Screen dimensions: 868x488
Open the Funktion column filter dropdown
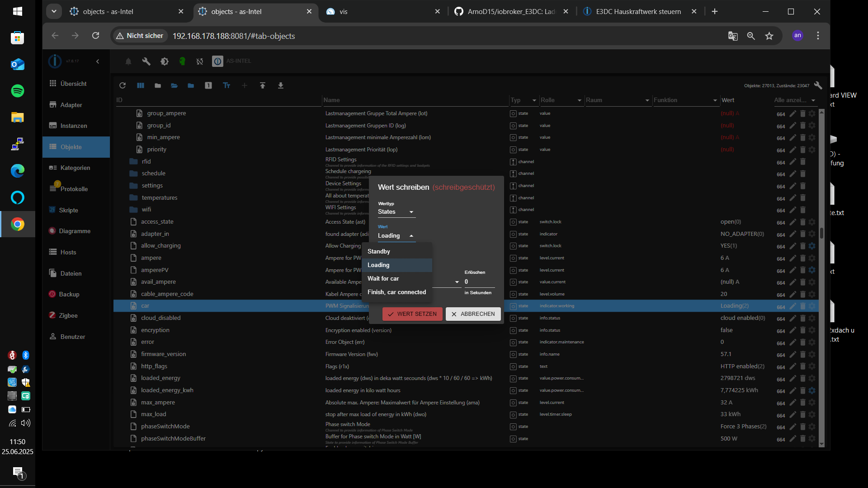(715, 100)
